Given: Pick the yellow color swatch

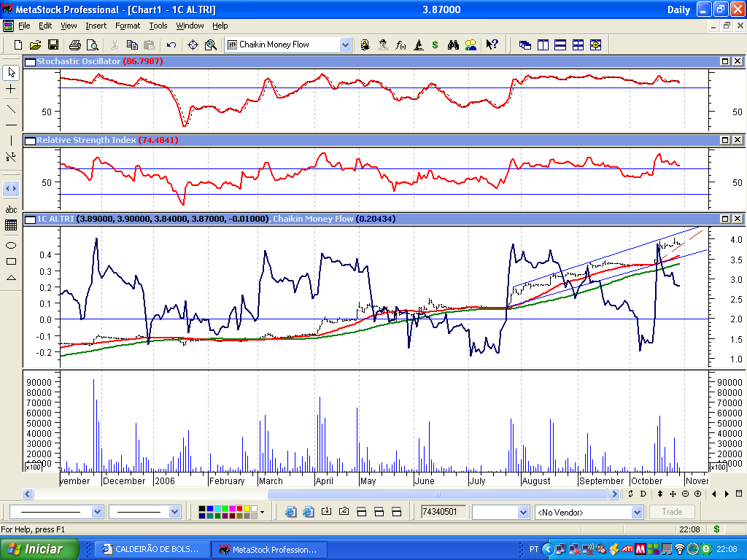Looking at the screenshot, I should (x=247, y=508).
